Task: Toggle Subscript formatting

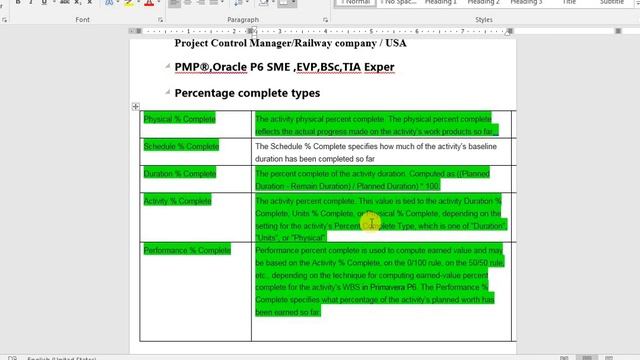Action: [78, 2]
